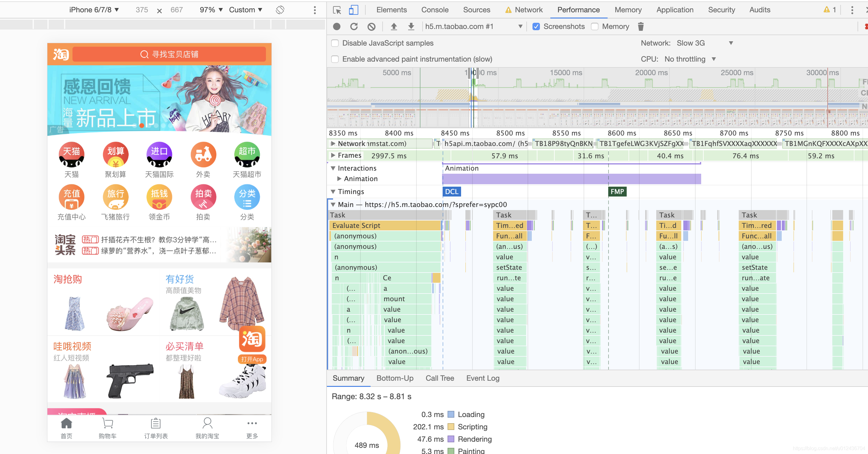Click the search field 寻找宝贝店铺
868x454 pixels.
(x=169, y=54)
